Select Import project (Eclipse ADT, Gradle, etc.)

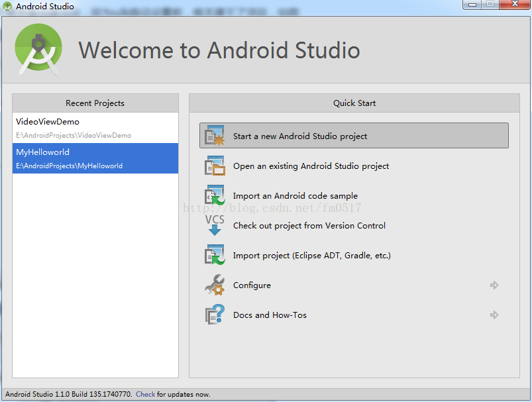312,256
